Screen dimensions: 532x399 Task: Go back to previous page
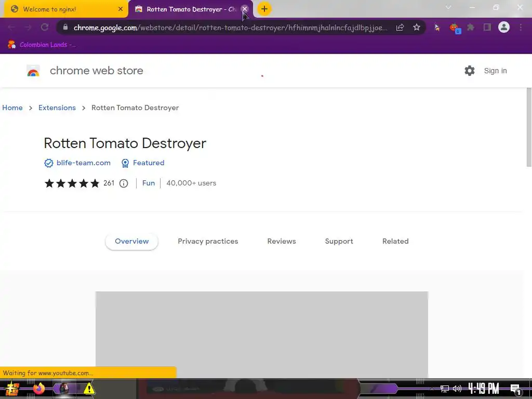[x=11, y=27]
